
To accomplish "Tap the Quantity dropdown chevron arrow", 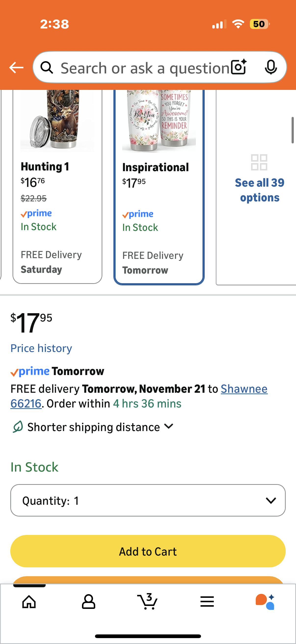I will (271, 500).
